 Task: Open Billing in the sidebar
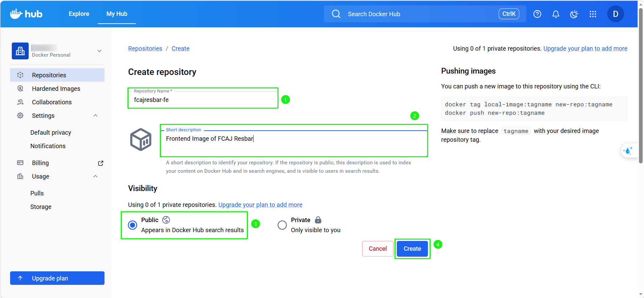40,163
